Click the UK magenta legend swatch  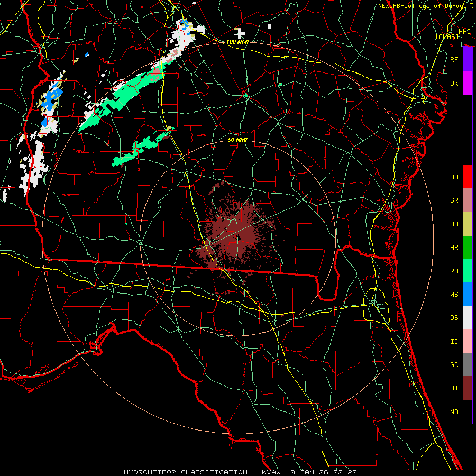[x=467, y=83]
